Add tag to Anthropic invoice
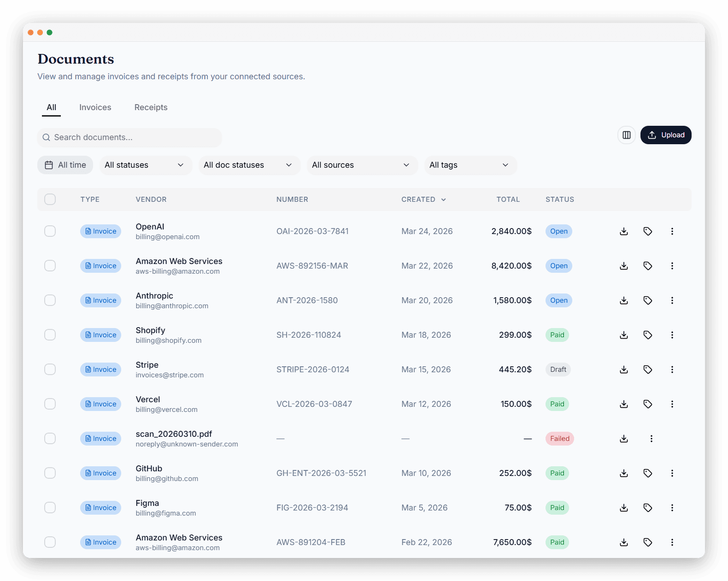 tap(648, 300)
